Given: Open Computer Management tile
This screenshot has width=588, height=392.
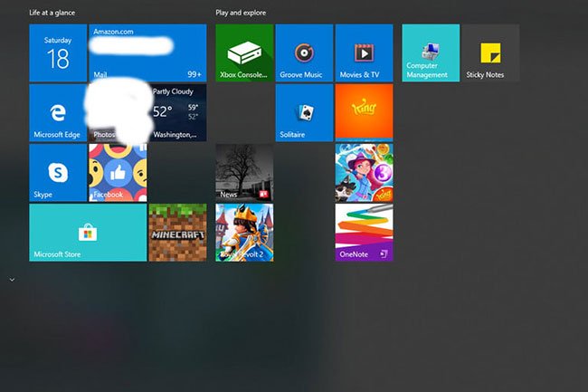Looking at the screenshot, I should [431, 53].
